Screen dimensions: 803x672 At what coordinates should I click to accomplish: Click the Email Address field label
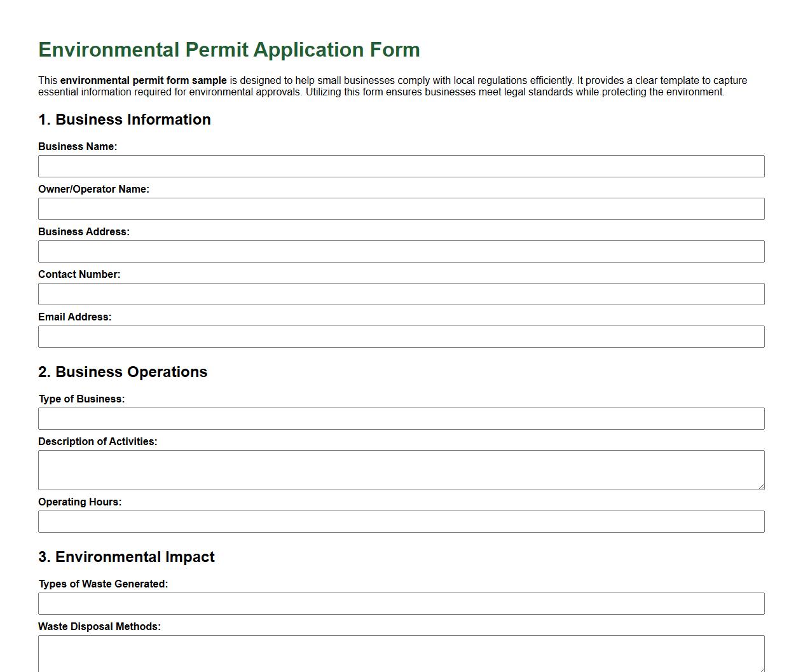tap(75, 317)
